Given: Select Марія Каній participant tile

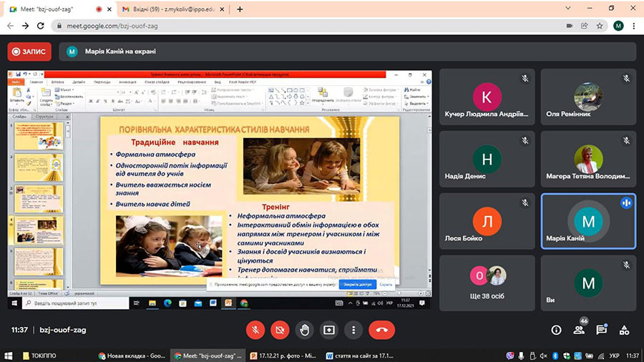Looking at the screenshot, I should [588, 221].
